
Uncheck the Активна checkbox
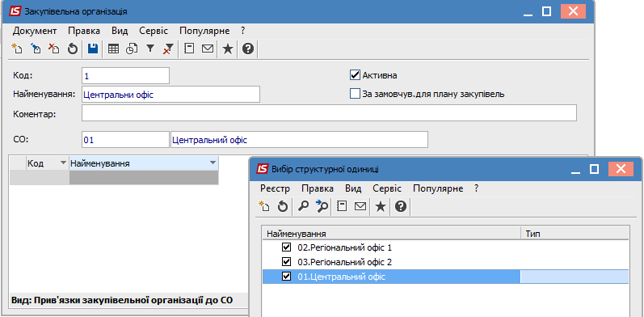tap(355, 75)
